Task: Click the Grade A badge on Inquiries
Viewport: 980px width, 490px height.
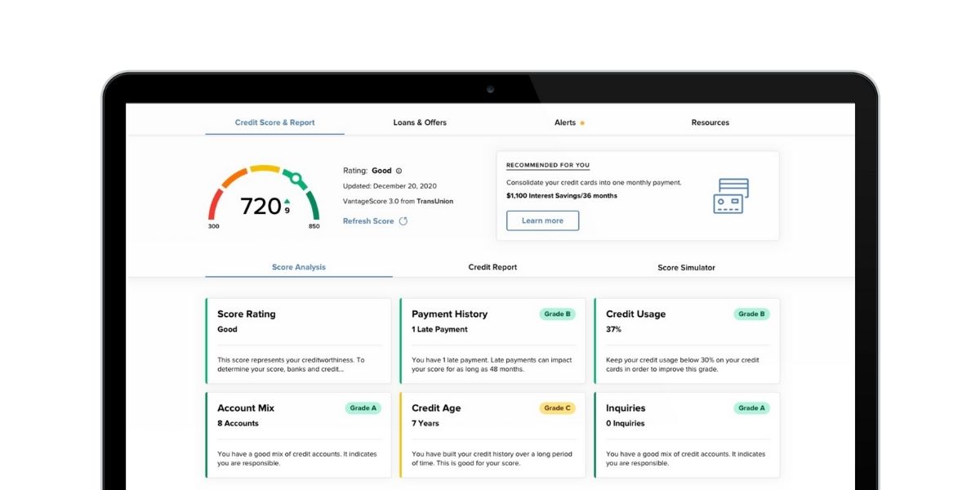Action: pyautogui.click(x=751, y=408)
